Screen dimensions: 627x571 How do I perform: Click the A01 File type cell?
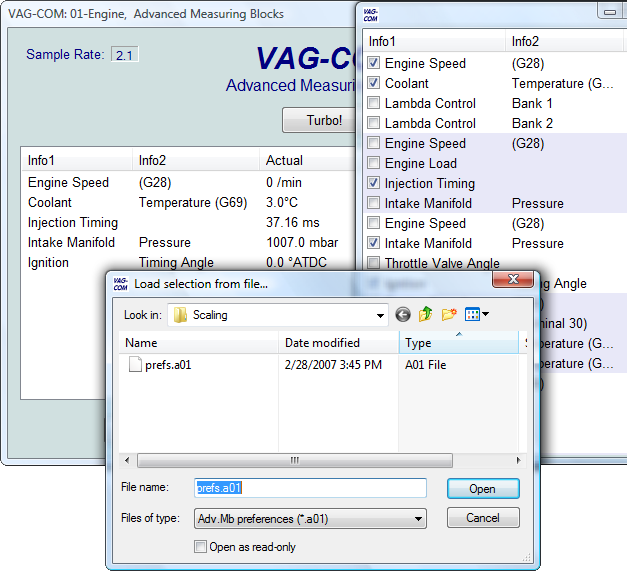pos(425,365)
